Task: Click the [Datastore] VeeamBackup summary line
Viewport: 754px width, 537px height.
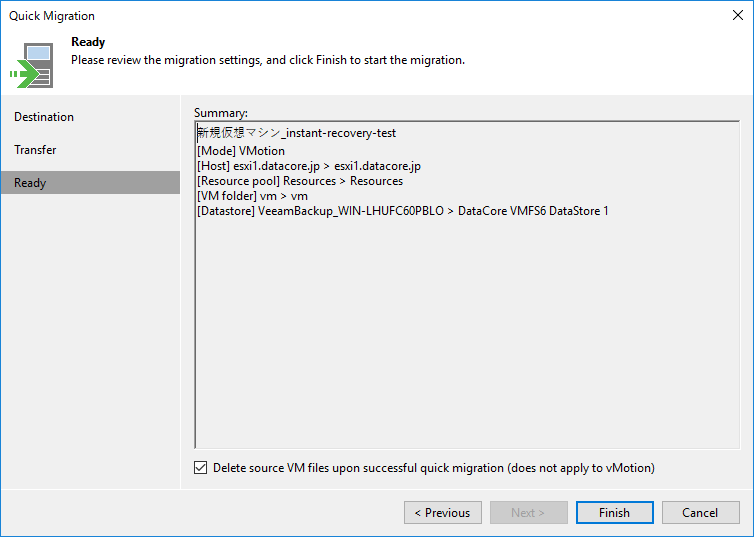Action: [x=403, y=211]
